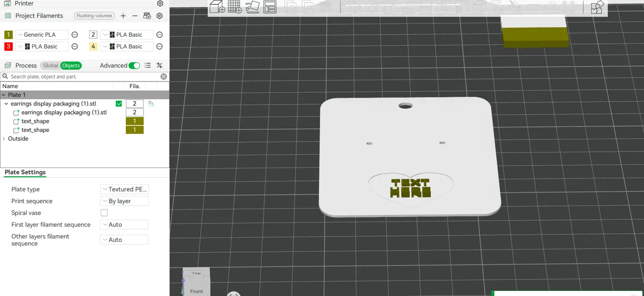Open filament 2 PLA Basic dropdown
The width and height of the screenshot is (644, 296).
tap(127, 35)
